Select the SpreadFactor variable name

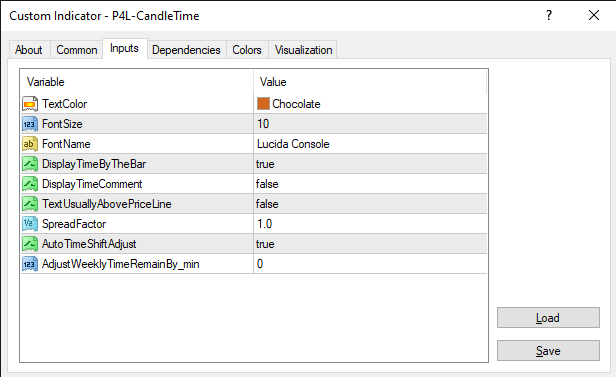coord(74,224)
